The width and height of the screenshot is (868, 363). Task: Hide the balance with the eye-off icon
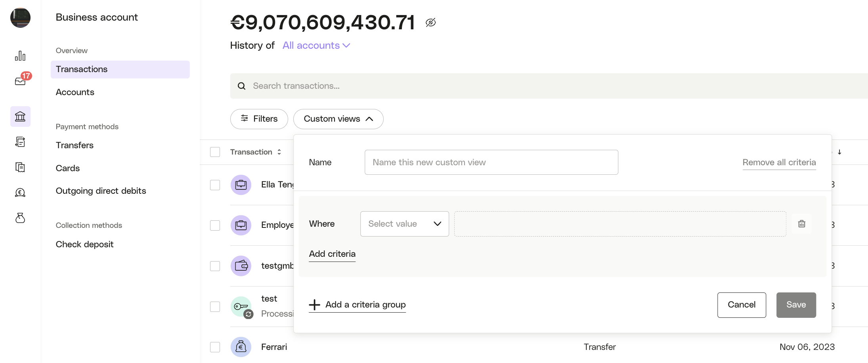pos(430,23)
